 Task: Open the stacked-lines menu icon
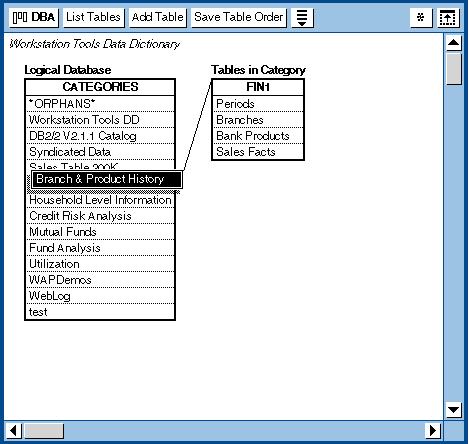coord(302,17)
